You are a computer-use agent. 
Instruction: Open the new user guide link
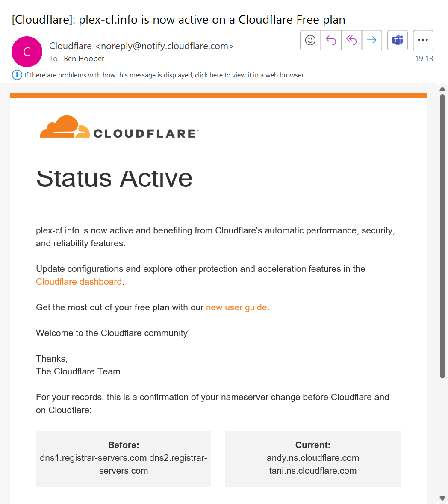point(236,307)
